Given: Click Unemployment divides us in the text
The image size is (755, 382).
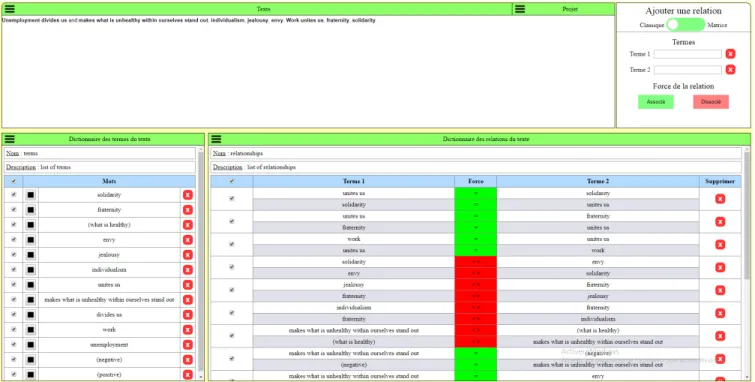Looking at the screenshot, I should click(x=35, y=20).
